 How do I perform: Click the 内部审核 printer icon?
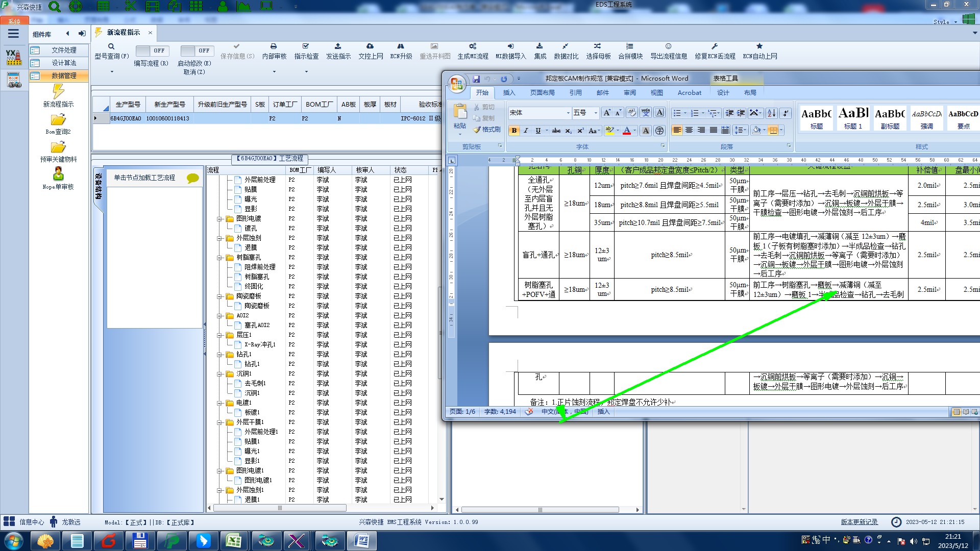[274, 46]
